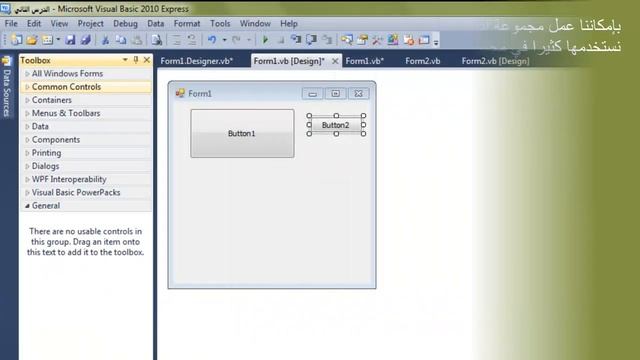Open the Redo history dropdown arrow

(249, 40)
